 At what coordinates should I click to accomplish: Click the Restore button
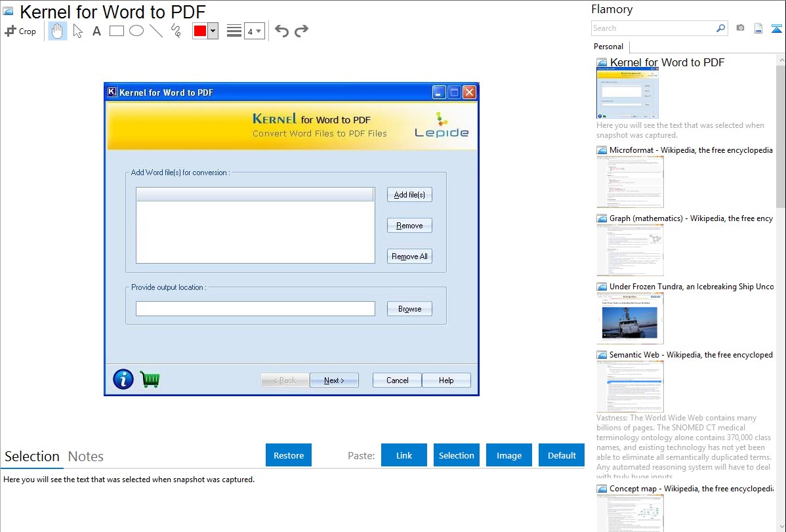point(289,455)
